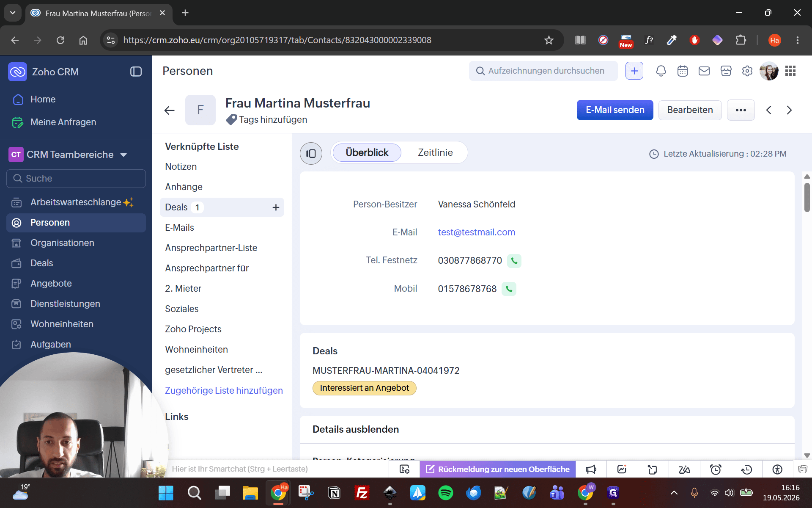The width and height of the screenshot is (812, 508).
Task: Open the marketplace store icon in header
Action: (726, 71)
